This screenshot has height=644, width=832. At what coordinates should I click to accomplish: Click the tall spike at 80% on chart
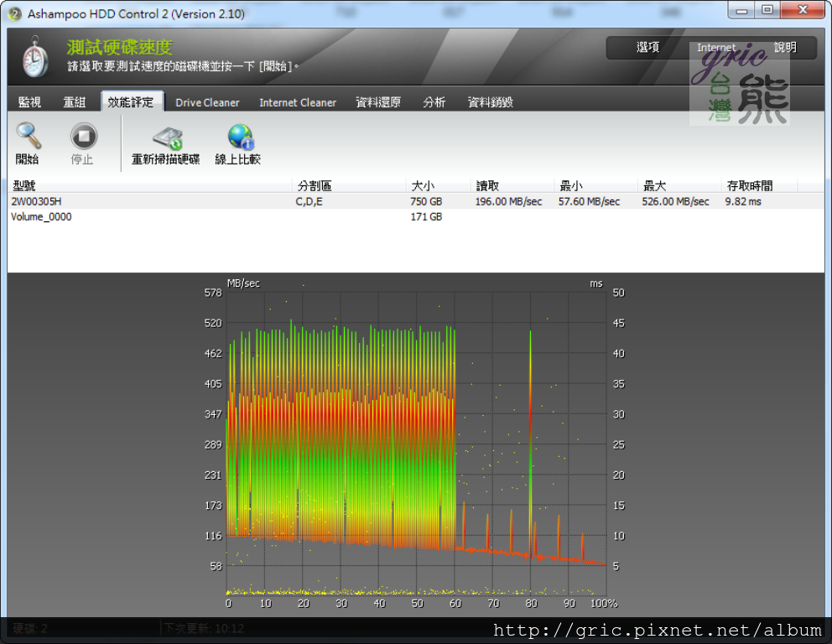tap(530, 444)
